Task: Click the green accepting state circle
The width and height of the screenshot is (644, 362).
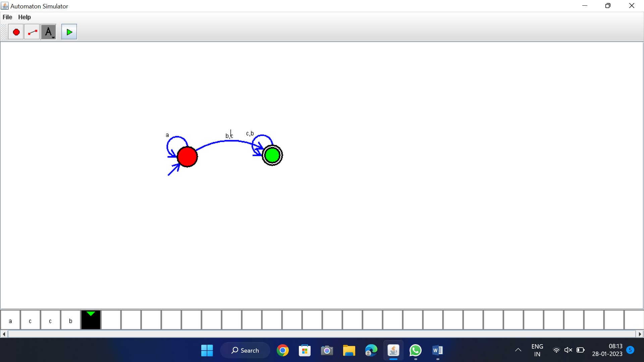Action: point(272,155)
